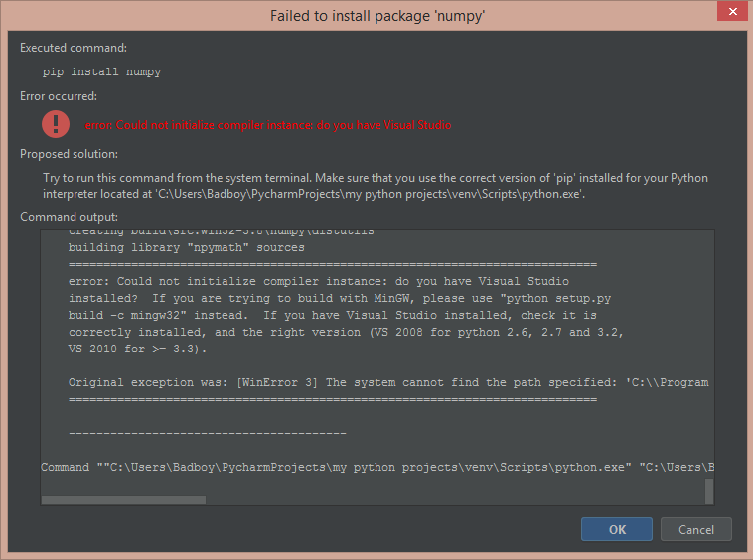Click the OK button
Screen dimensions: 753x560
[617, 529]
